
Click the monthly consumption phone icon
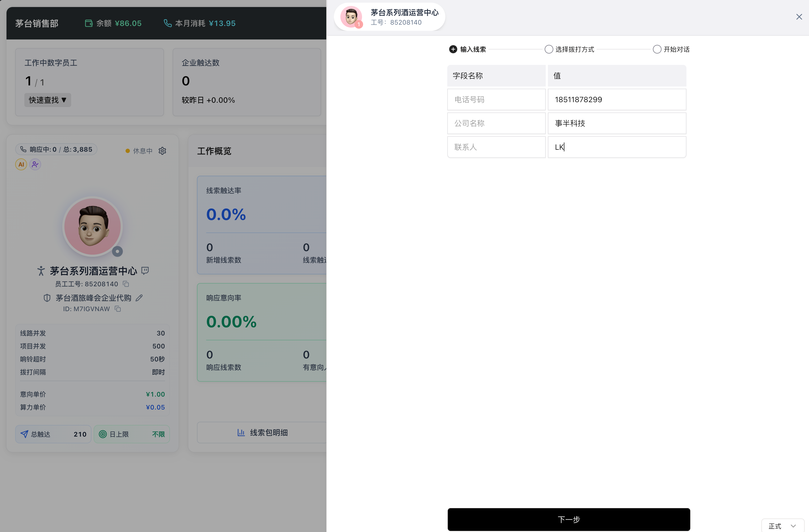point(167,23)
